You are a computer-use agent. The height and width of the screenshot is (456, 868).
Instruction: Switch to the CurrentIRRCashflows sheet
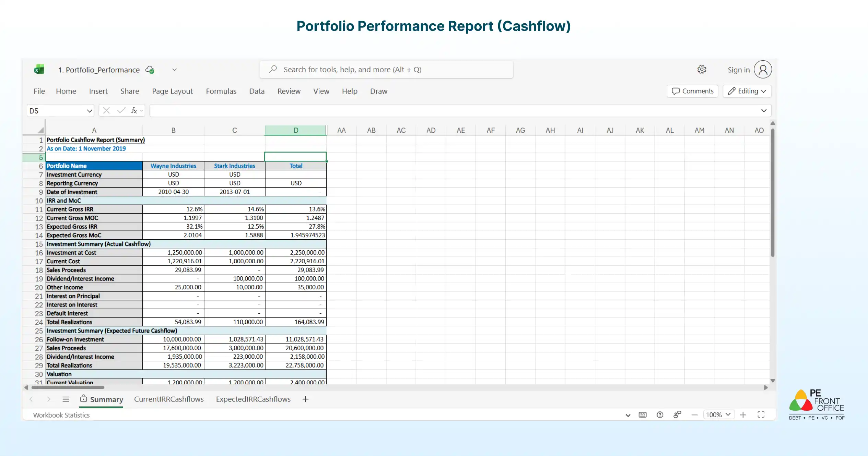169,399
